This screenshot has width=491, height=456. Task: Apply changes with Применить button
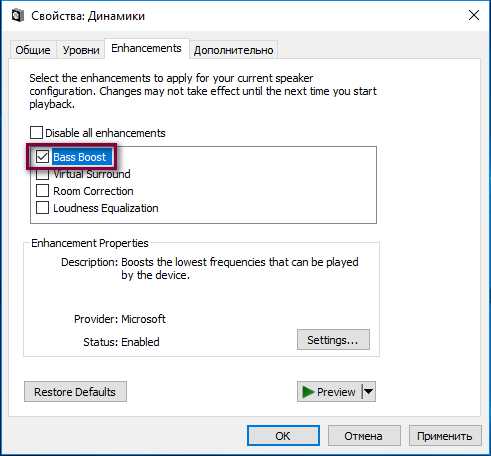pyautogui.click(x=445, y=436)
